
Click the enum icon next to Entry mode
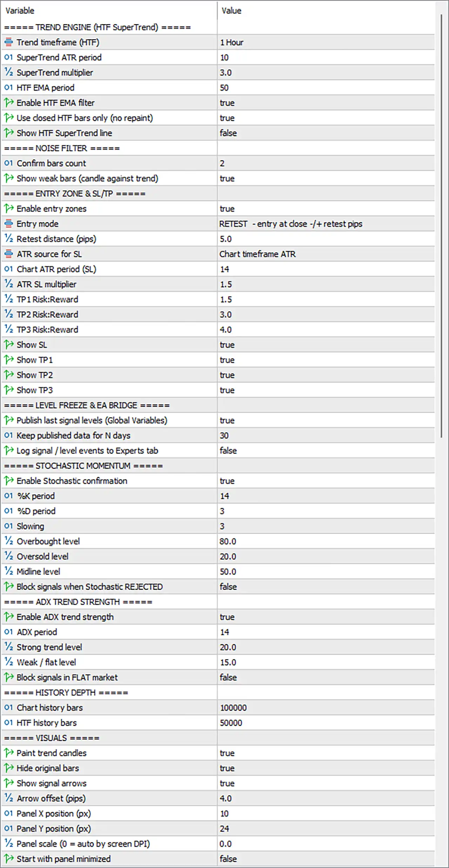[9, 224]
